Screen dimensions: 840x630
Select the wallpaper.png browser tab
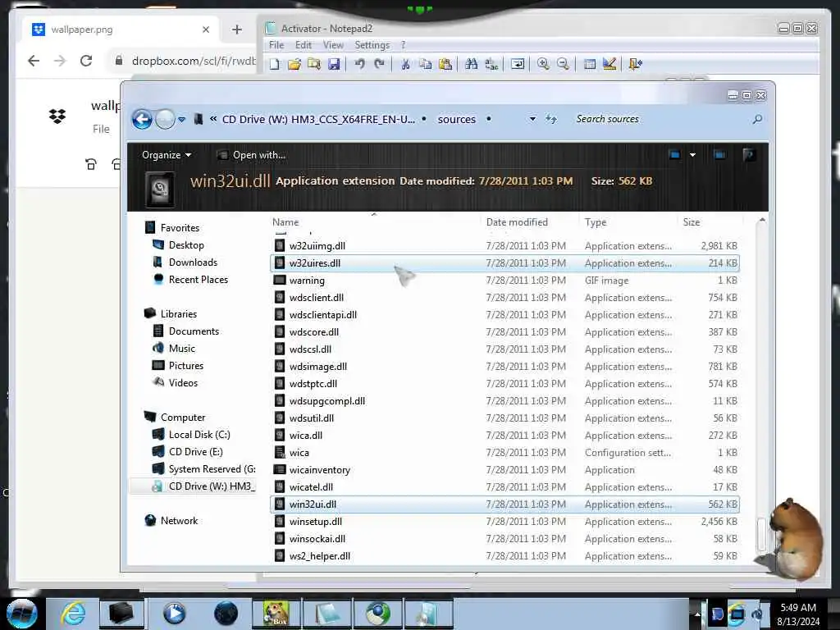tap(121, 30)
